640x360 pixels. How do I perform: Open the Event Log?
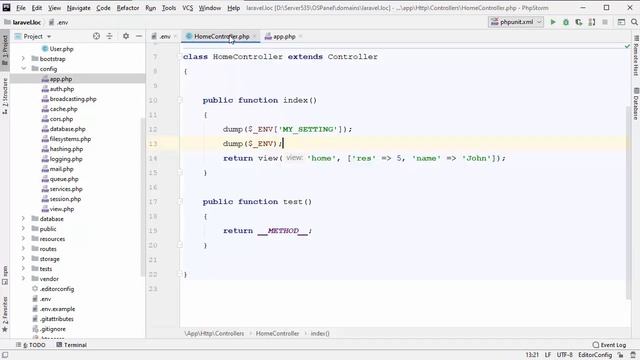[x=609, y=345]
